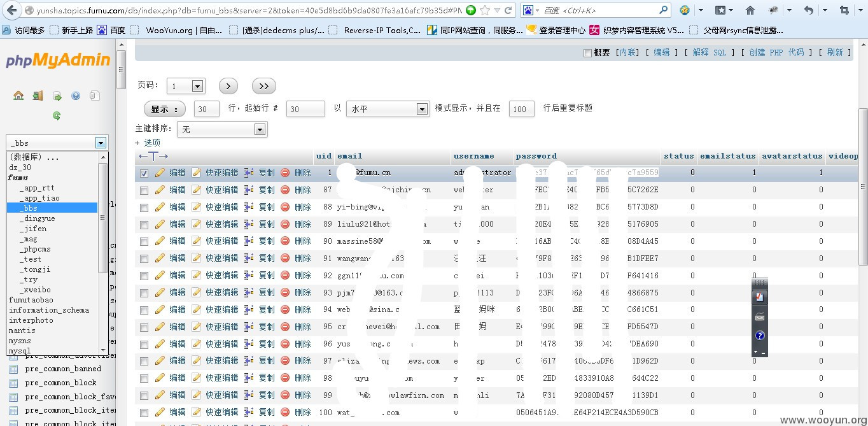
Task: Click red delete icon for uid 95
Action: point(285,327)
